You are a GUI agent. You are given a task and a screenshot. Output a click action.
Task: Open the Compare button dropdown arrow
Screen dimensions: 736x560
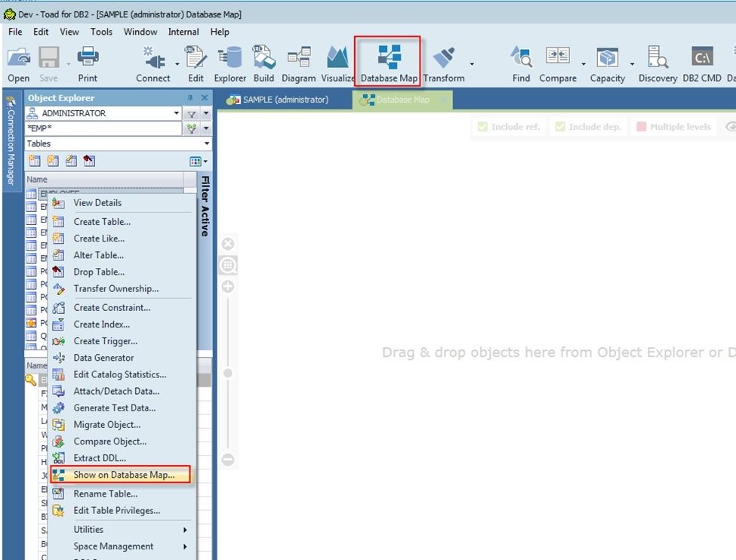pyautogui.click(x=584, y=63)
